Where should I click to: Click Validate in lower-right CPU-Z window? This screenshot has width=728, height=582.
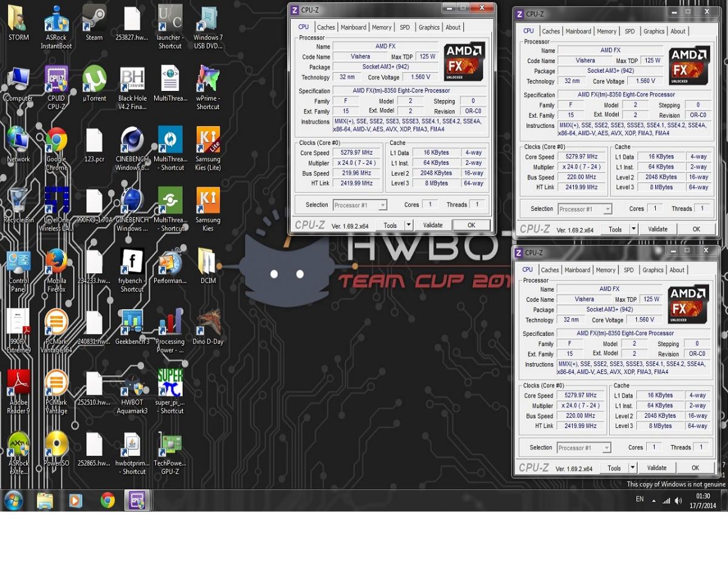(657, 468)
